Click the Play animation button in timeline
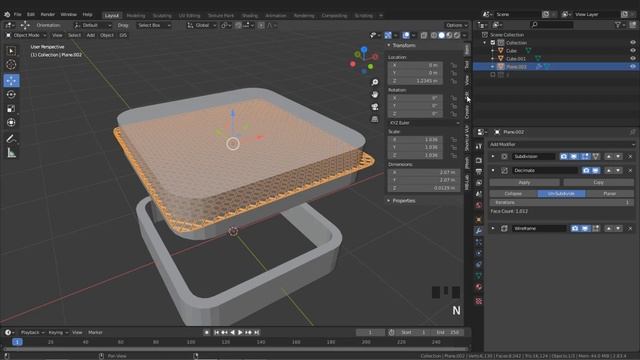Image resolution: width=640 pixels, height=360 pixels. (240, 333)
